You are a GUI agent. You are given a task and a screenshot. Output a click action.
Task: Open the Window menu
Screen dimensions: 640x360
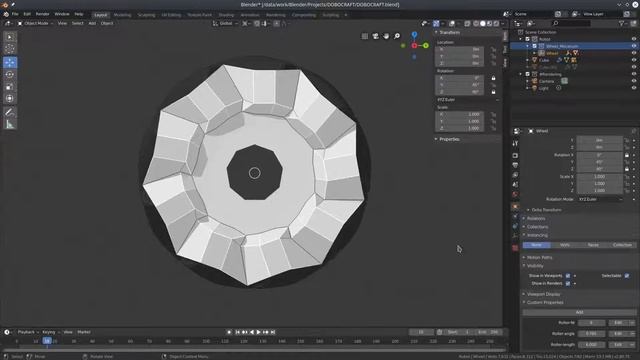[x=62, y=14]
